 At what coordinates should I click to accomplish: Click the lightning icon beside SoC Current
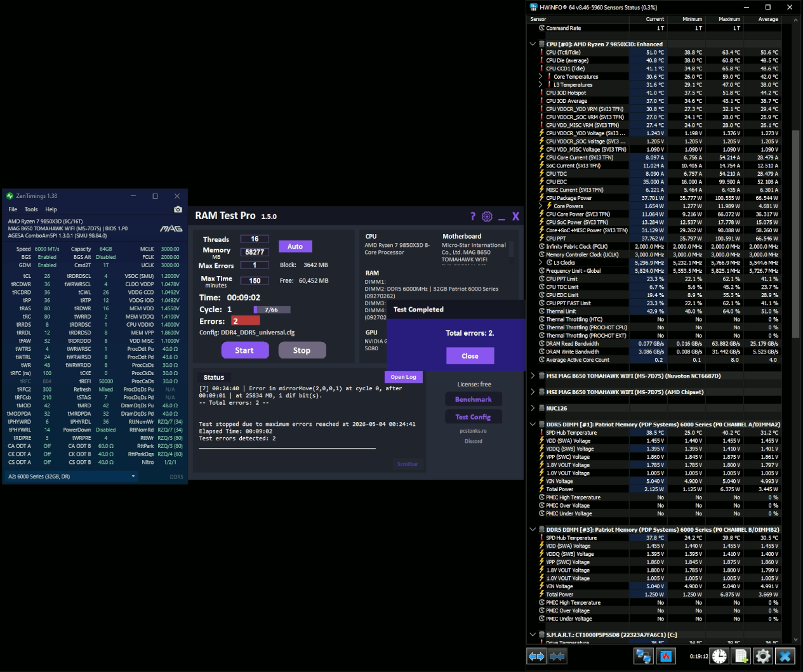coord(541,166)
